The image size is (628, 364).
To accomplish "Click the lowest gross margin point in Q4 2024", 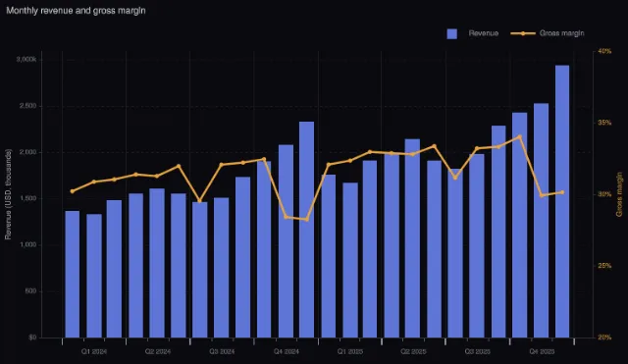I will (x=307, y=220).
